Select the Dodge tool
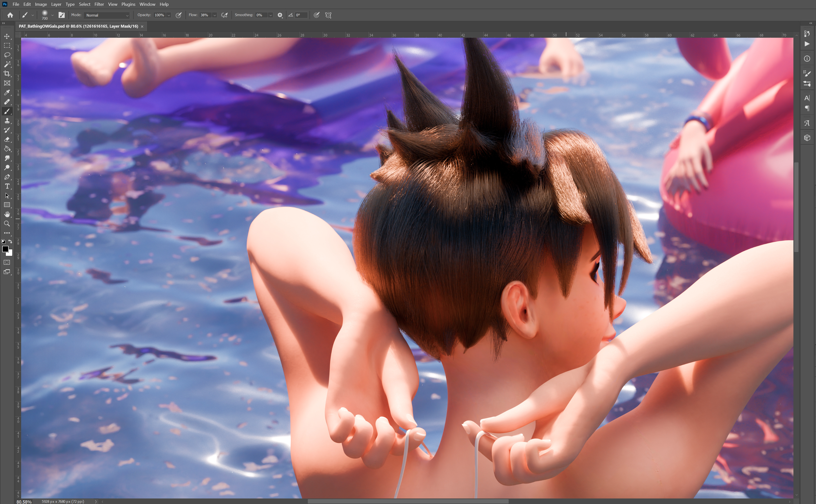Viewport: 816px width, 504px height. 7,167
